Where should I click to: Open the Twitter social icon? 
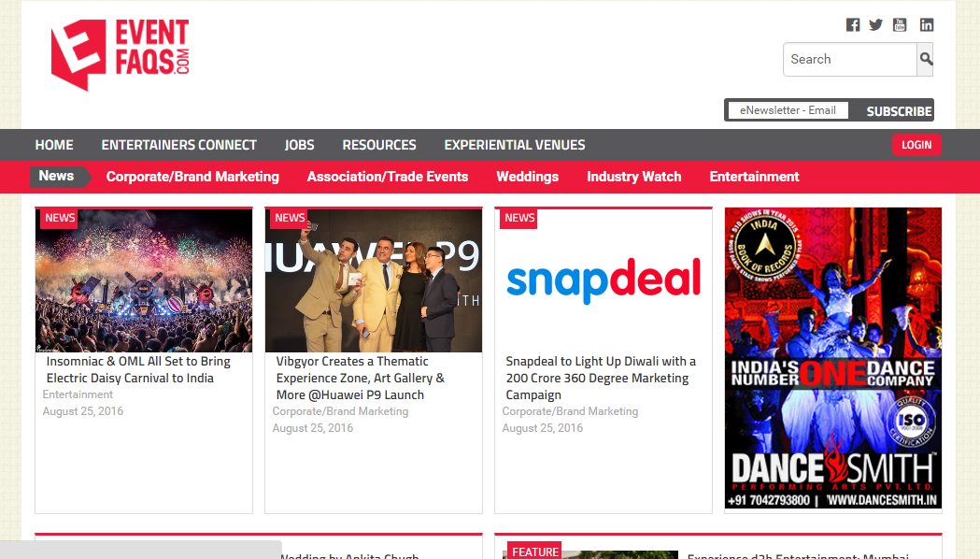point(876,25)
